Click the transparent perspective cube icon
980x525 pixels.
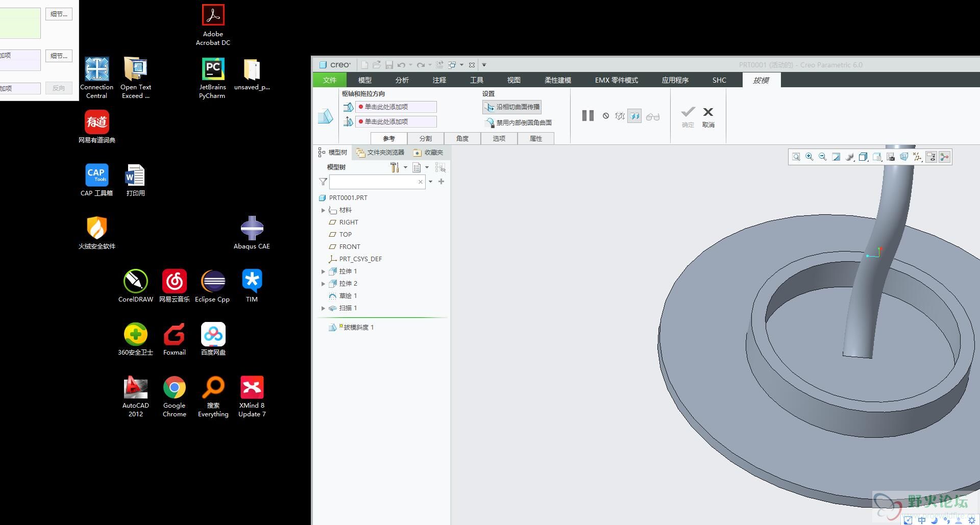pyautogui.click(x=904, y=157)
